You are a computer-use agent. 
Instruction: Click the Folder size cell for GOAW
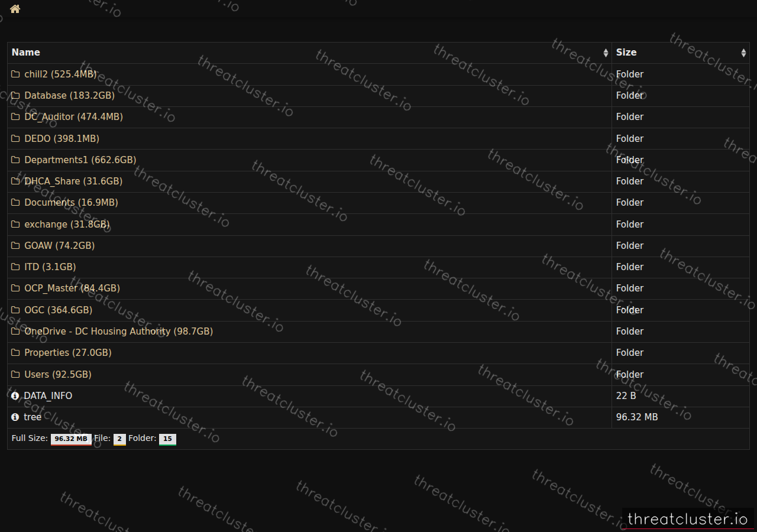(x=680, y=246)
